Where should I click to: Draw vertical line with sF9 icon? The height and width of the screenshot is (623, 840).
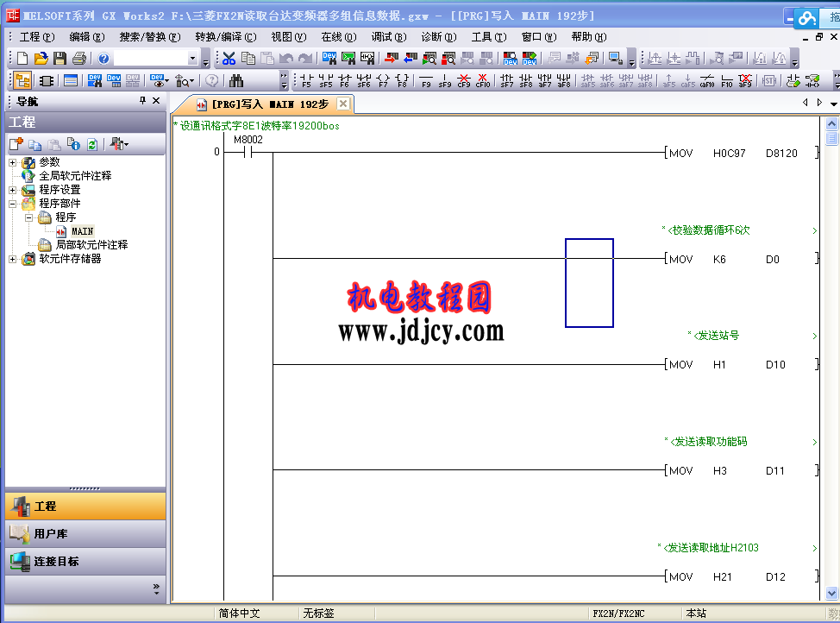click(x=445, y=81)
